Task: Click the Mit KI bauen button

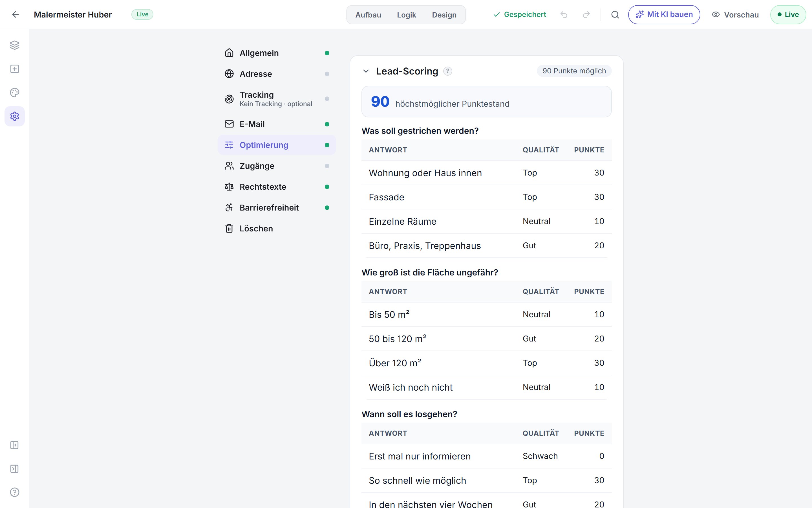Action: [664, 14]
